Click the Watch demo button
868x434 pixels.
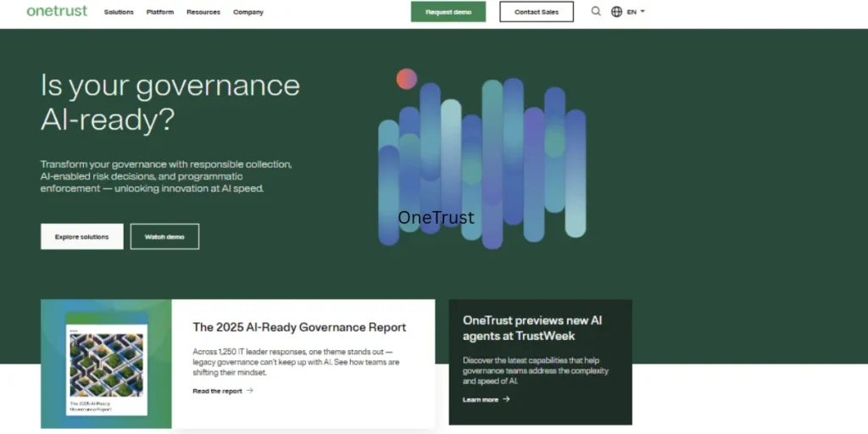(x=164, y=236)
